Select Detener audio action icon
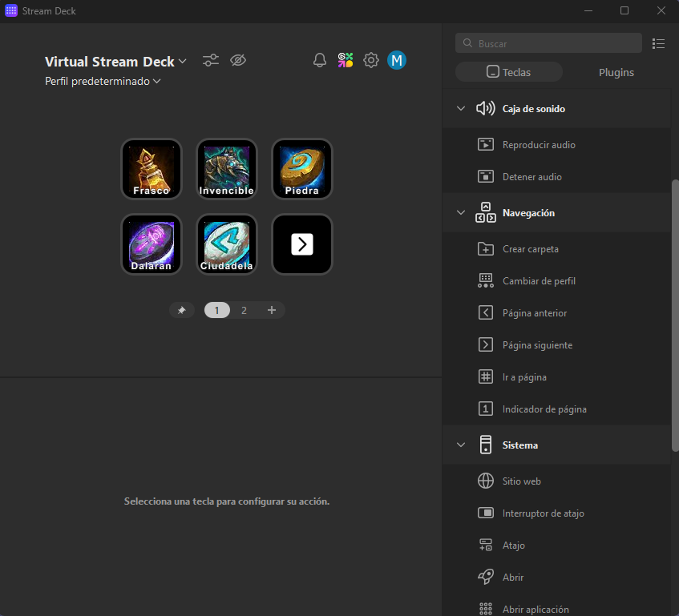This screenshot has width=679, height=616. click(x=486, y=176)
